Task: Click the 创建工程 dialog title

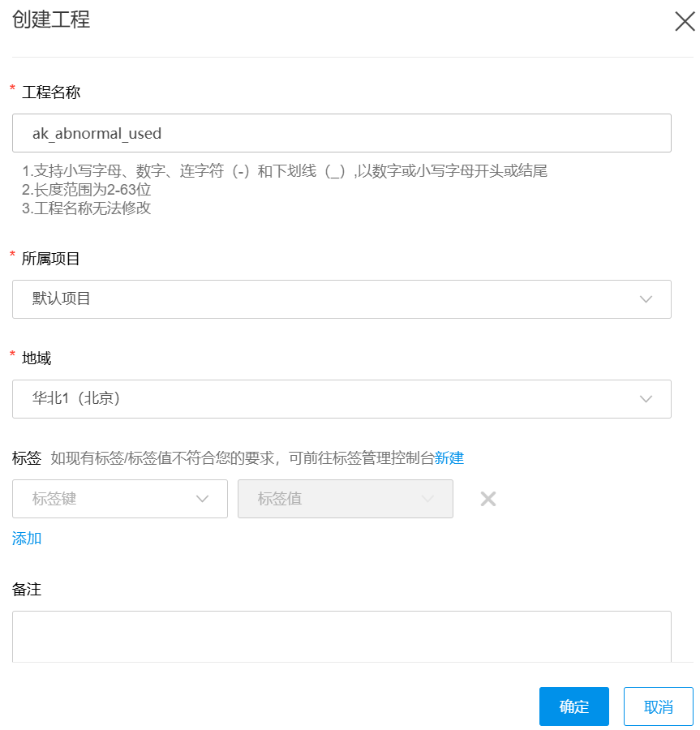Action: (x=51, y=20)
